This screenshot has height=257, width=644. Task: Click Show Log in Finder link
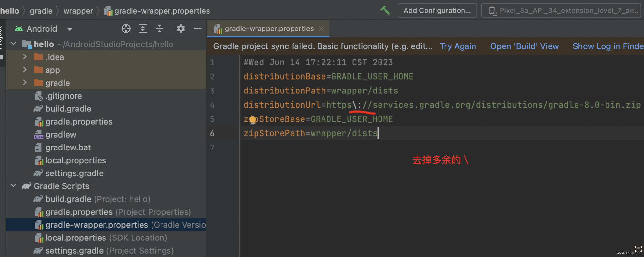coord(608,46)
